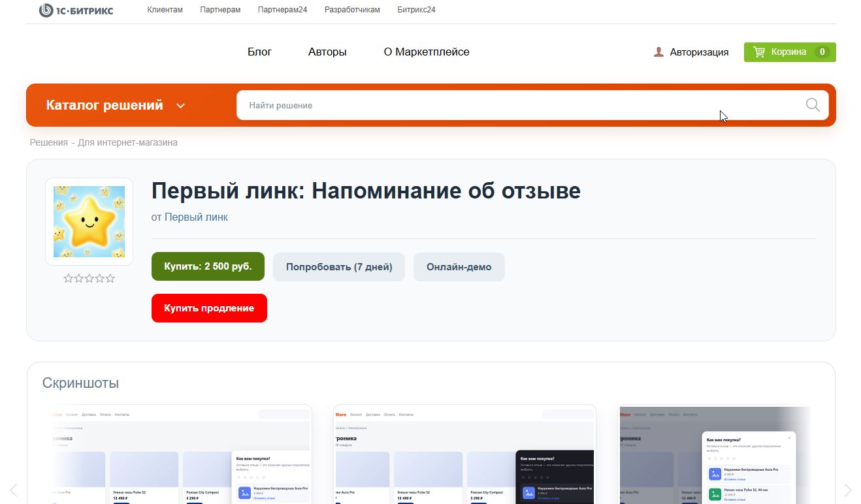The width and height of the screenshot is (861, 504).
Task: Click the user icon beside Авторизация
Action: pos(658,52)
